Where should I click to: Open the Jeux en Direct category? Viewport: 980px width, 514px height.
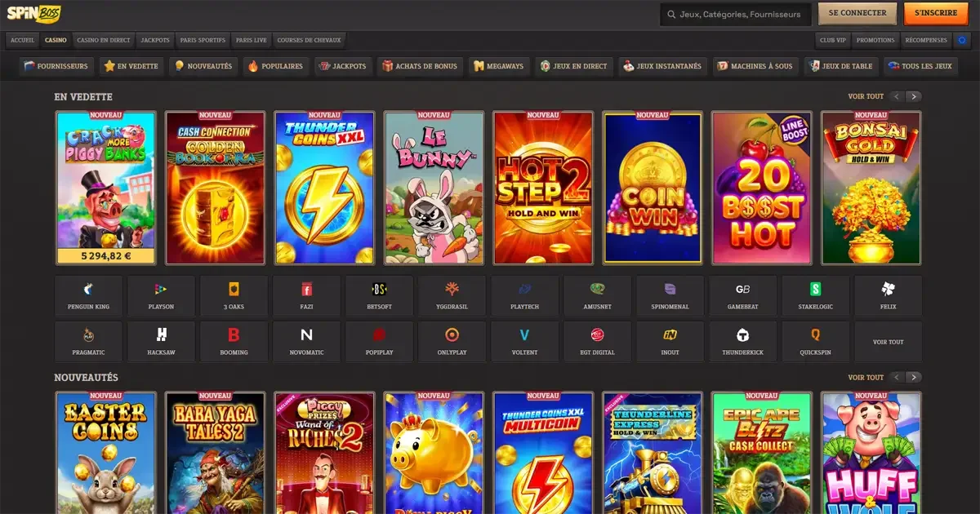tap(574, 66)
